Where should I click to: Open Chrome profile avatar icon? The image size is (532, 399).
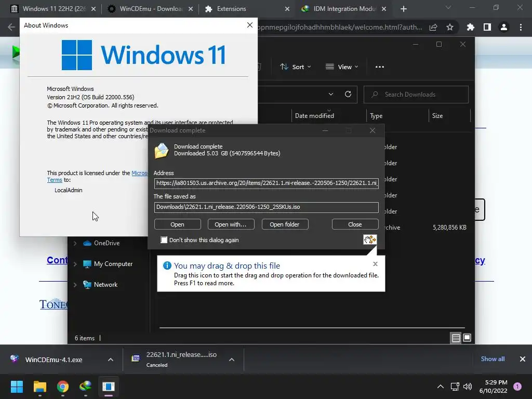[x=504, y=27]
